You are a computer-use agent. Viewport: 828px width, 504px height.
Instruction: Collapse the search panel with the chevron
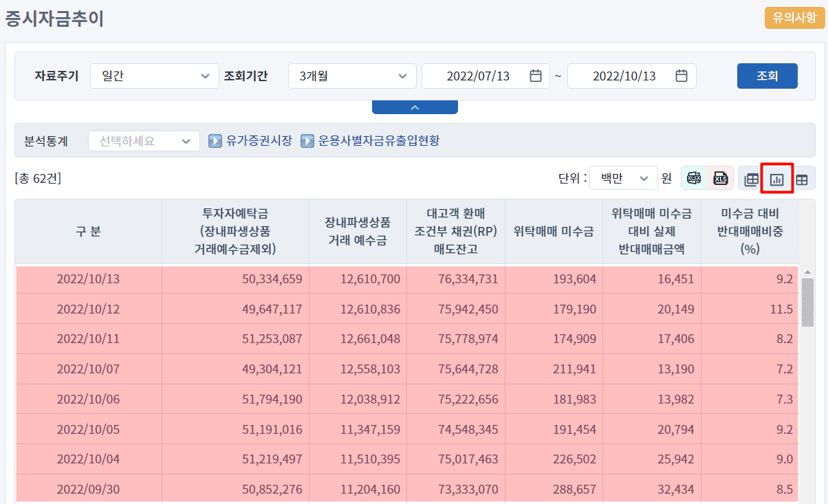click(415, 107)
